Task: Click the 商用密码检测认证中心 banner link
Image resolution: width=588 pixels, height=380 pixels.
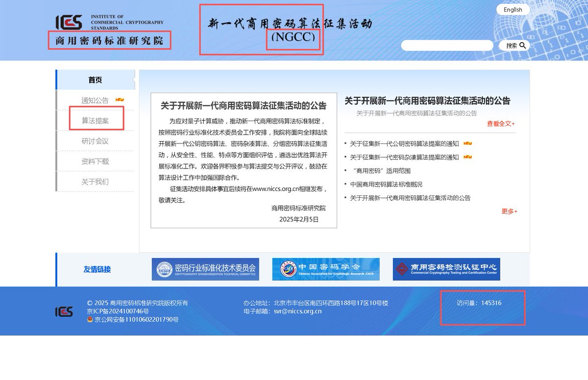Action: coord(446,269)
